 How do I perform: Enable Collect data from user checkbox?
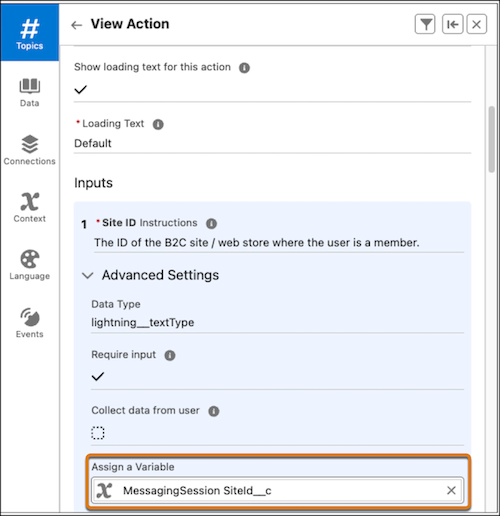pyautogui.click(x=98, y=433)
